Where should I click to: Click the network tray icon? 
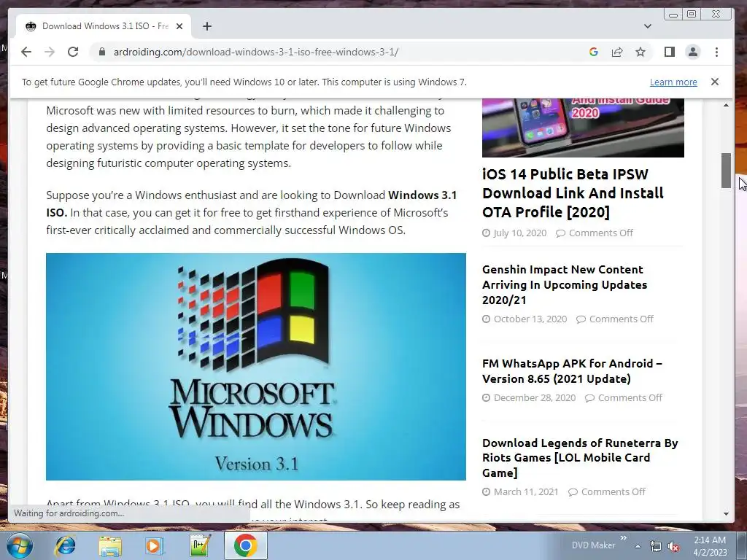(656, 546)
